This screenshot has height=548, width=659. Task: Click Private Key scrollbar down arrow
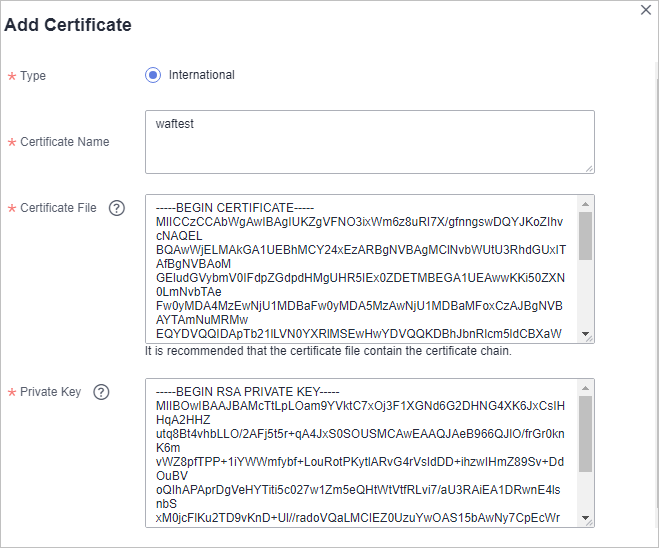pyautogui.click(x=585, y=518)
